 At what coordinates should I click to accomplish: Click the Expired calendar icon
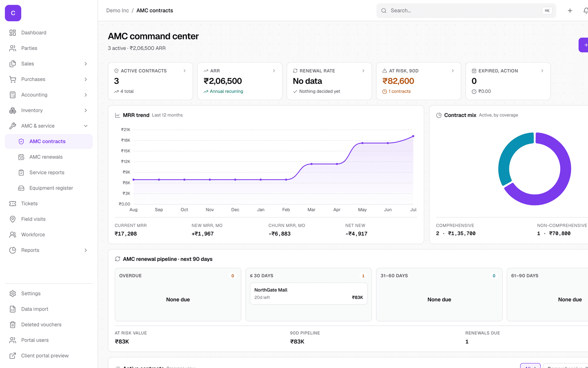pyautogui.click(x=474, y=71)
